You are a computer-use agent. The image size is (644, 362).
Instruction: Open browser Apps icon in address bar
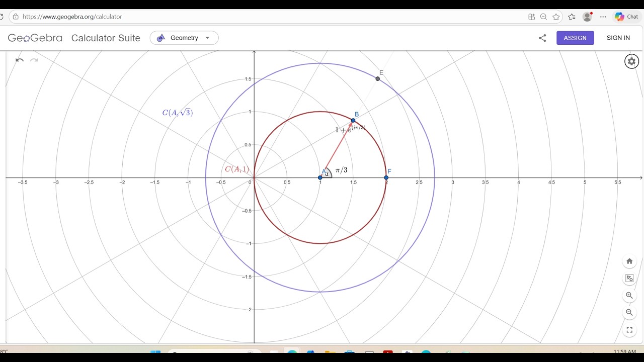(531, 17)
